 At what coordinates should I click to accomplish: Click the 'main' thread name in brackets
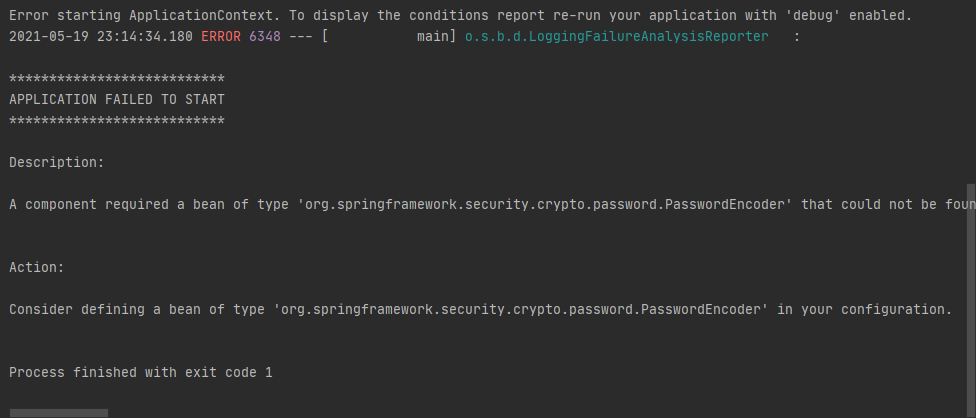point(433,37)
